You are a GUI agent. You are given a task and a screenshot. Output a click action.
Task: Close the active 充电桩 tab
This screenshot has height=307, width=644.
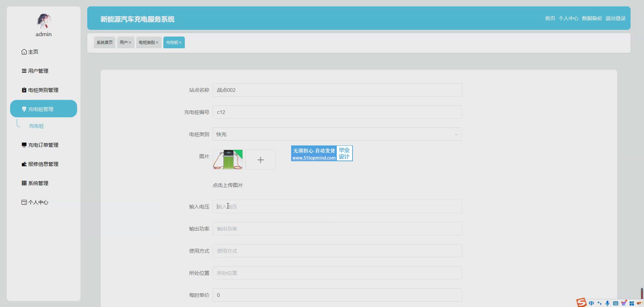pos(180,43)
